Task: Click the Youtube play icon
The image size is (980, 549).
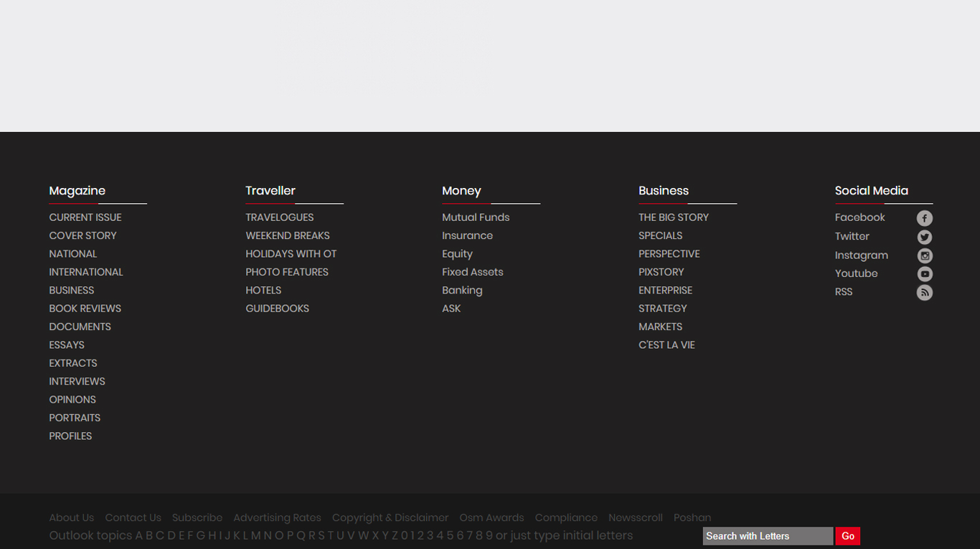Action: [924, 274]
